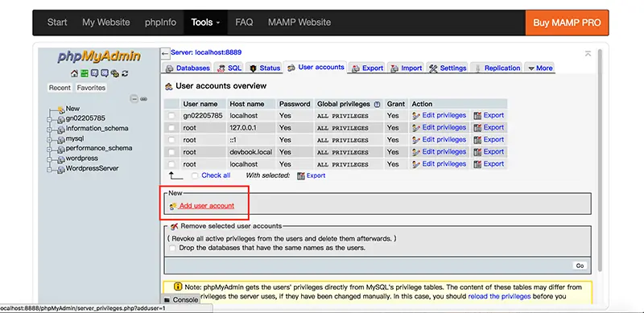The image size is (644, 313).
Task: Click the gn02205785 database icon
Action: 61,120
